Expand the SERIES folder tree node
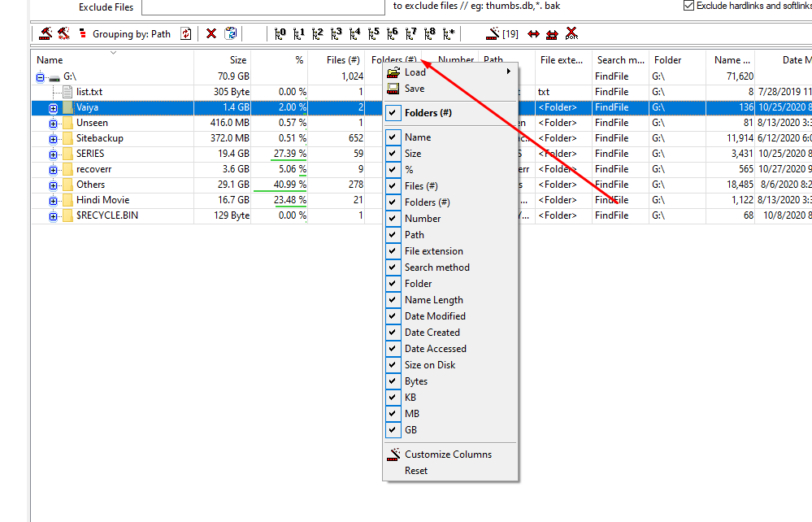The image size is (812, 522). 54,154
